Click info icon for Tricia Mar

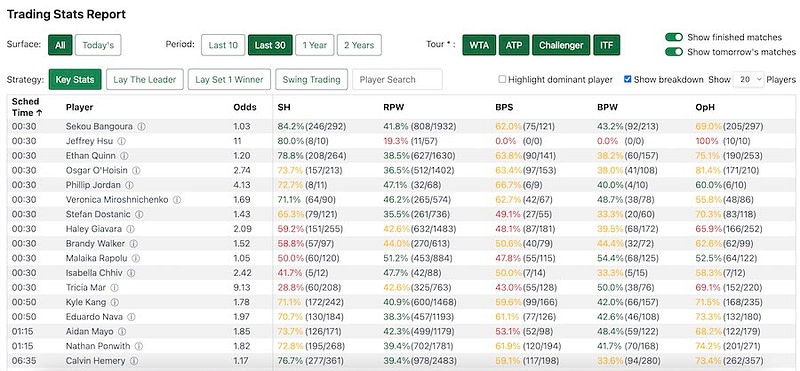click(x=115, y=288)
